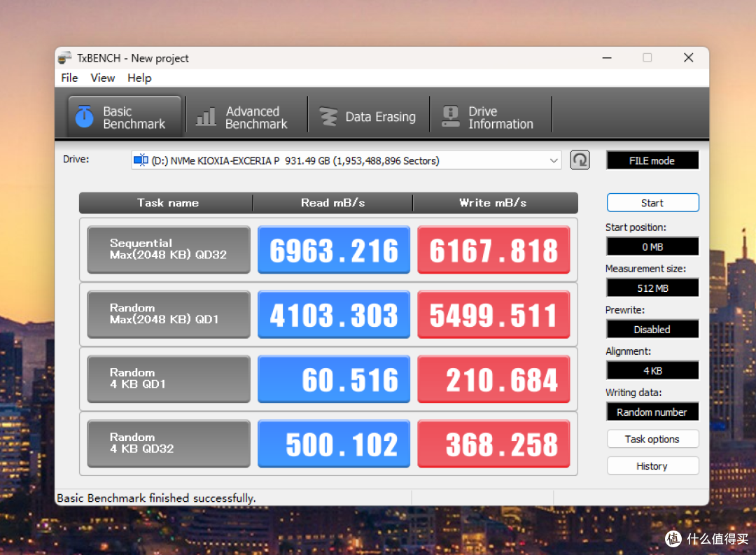
Task: Click the Advanced Benchmark bar chart icon
Action: coord(206,117)
